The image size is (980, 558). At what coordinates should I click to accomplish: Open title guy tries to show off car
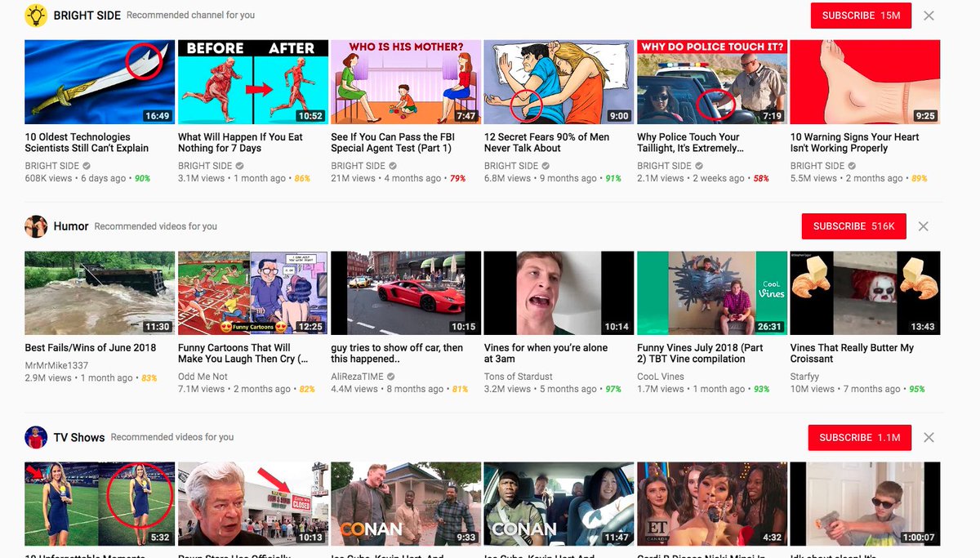pos(397,354)
